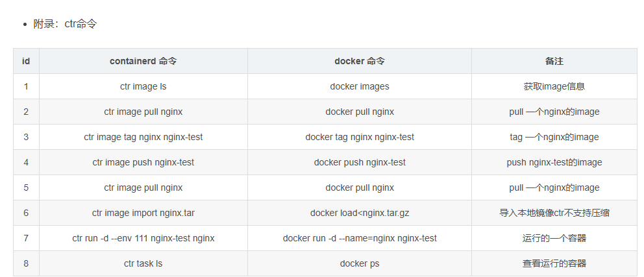The width and height of the screenshot is (644, 277).
Task: Click the 'ctr task ls' cell
Action: click(x=143, y=263)
